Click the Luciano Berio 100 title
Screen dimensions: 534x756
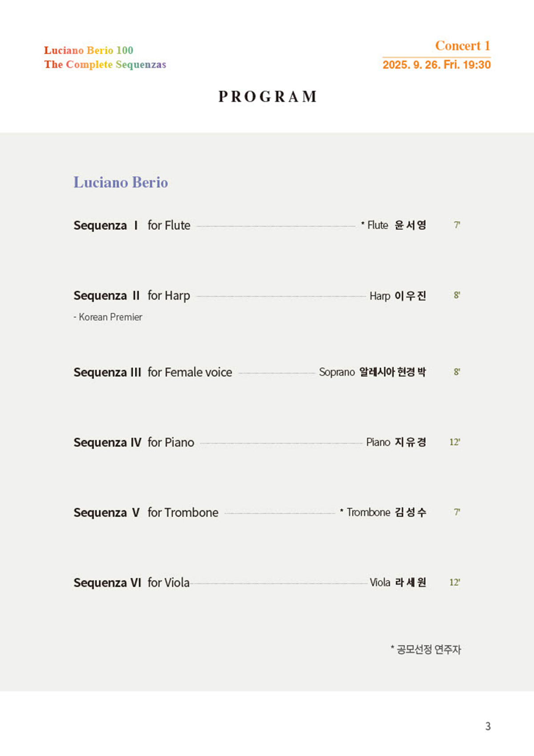tap(89, 50)
